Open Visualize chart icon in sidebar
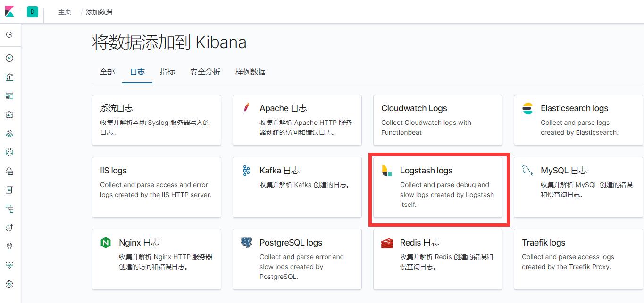 click(9, 77)
